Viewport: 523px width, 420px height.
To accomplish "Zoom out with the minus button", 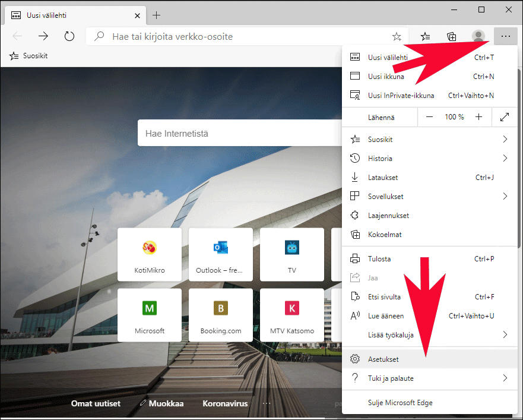I will point(429,117).
